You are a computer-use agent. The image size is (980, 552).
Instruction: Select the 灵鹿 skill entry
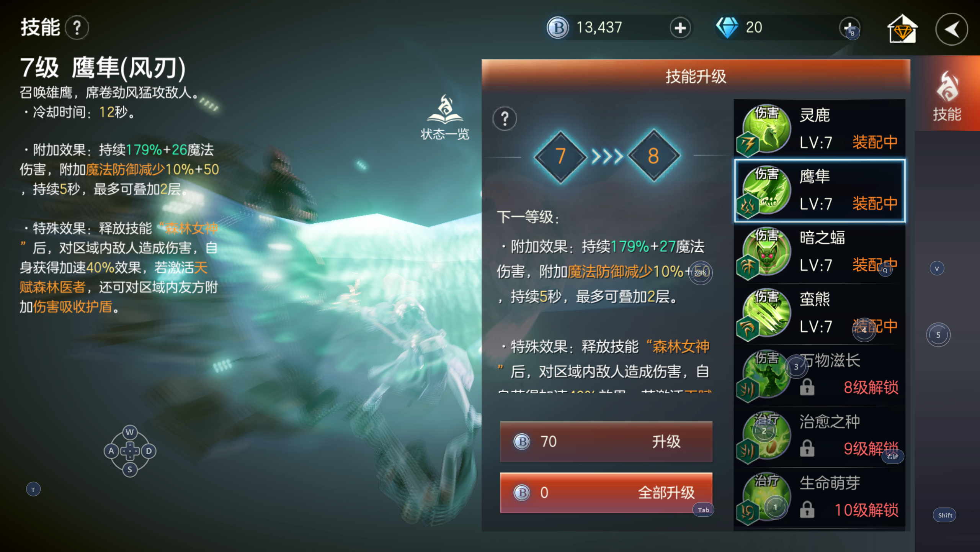(820, 129)
